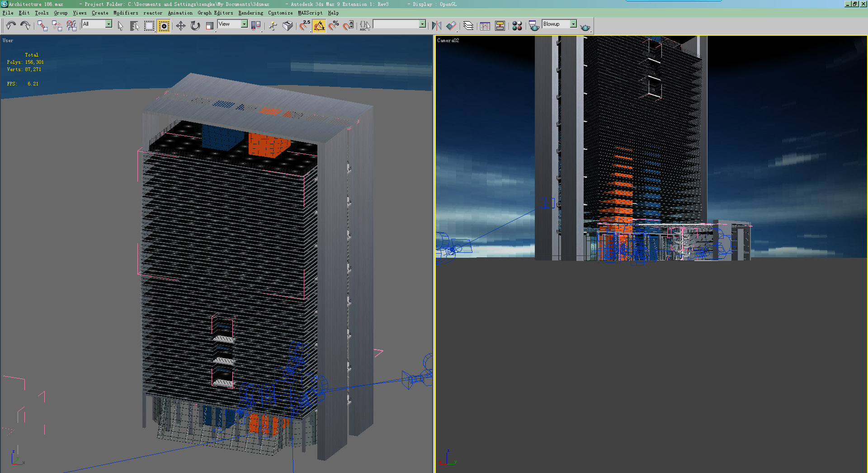The width and height of the screenshot is (868, 473).
Task: Open the Modifiers menu
Action: (x=126, y=13)
